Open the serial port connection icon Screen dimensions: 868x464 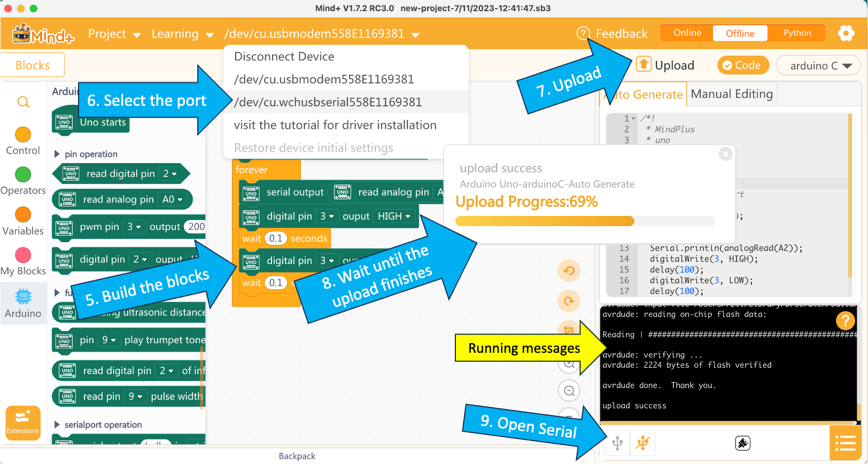coord(617,443)
